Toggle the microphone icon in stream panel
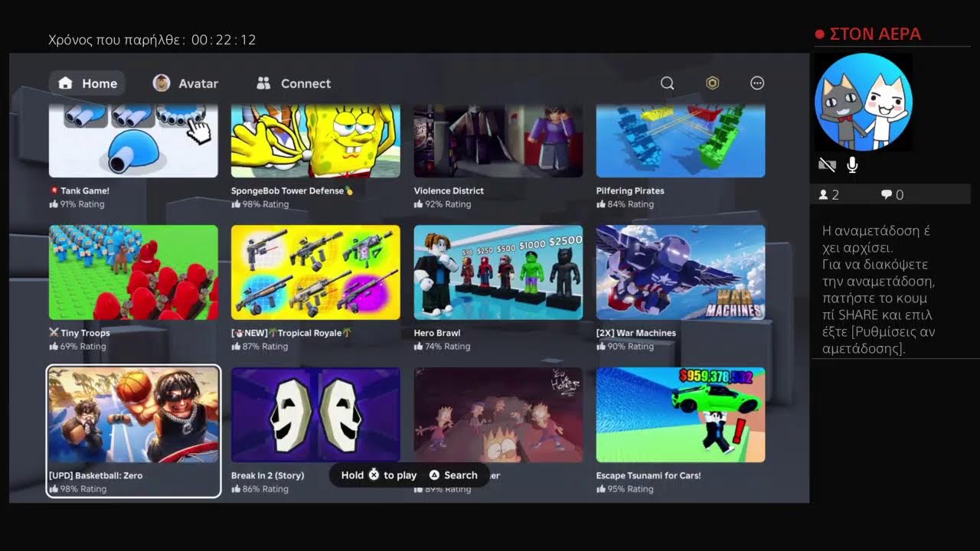 (852, 165)
